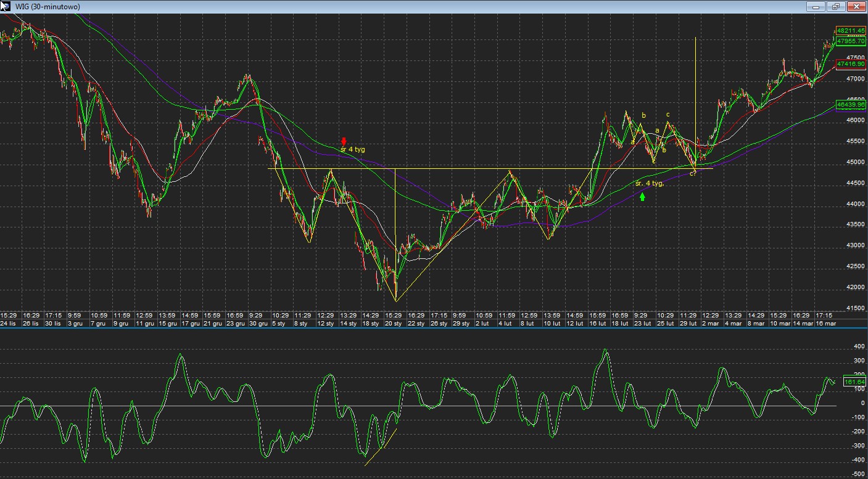The height and width of the screenshot is (479, 868).
Task: Click the red down arrow marker
Action: (344, 141)
